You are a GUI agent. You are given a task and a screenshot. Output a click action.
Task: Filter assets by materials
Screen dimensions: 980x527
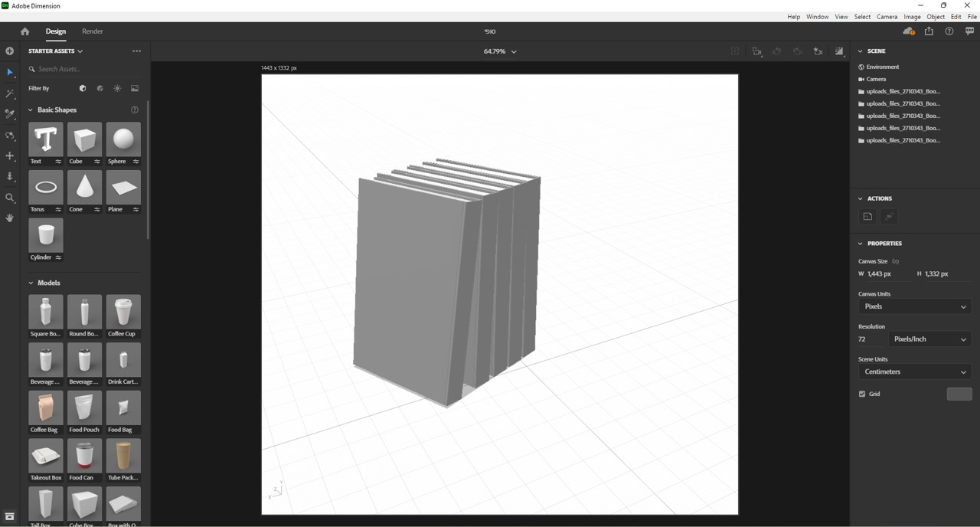click(x=100, y=88)
